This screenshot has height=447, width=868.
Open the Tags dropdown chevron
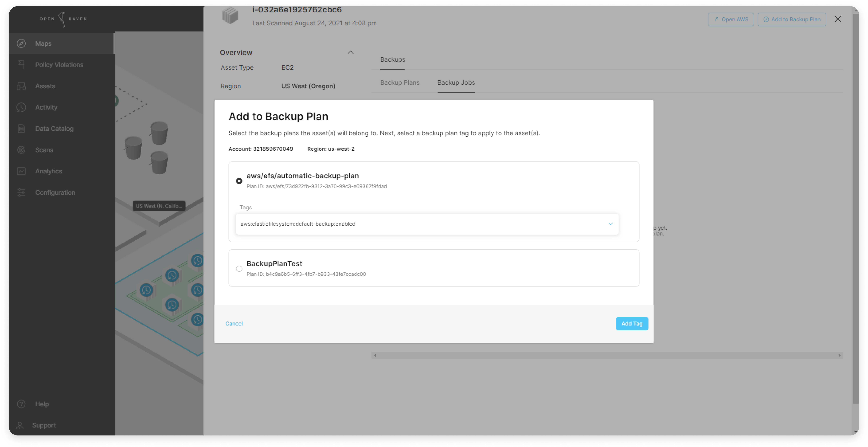[610, 224]
